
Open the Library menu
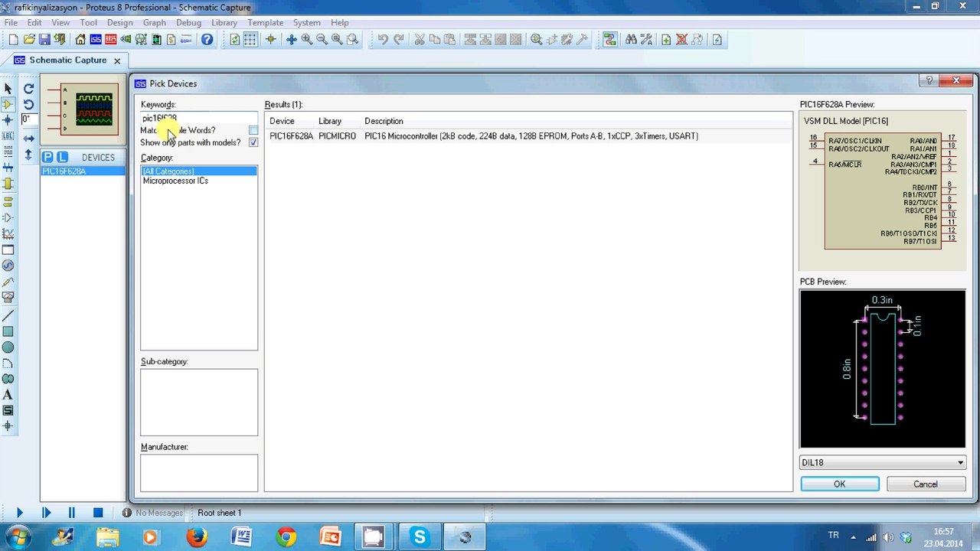pyautogui.click(x=224, y=22)
